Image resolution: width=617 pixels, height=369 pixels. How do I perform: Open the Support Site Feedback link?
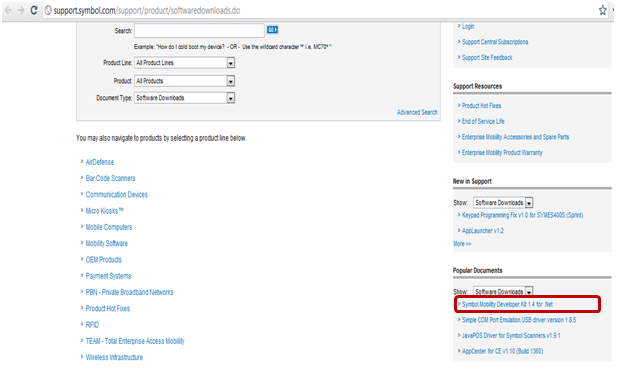point(487,57)
